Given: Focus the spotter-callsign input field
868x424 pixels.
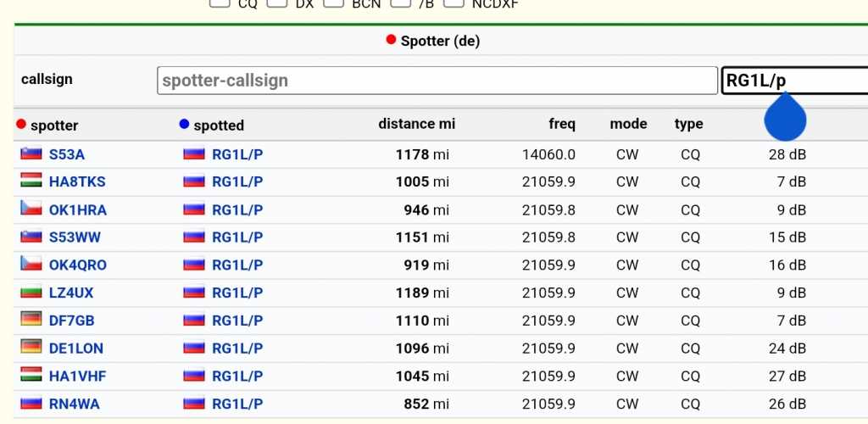Looking at the screenshot, I should coord(437,81).
